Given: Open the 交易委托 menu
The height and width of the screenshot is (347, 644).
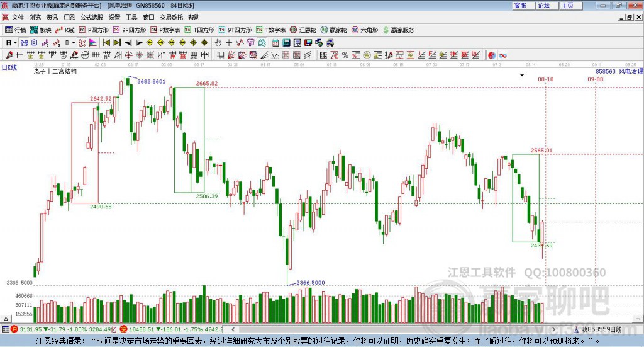Looking at the screenshot, I should [171, 17].
